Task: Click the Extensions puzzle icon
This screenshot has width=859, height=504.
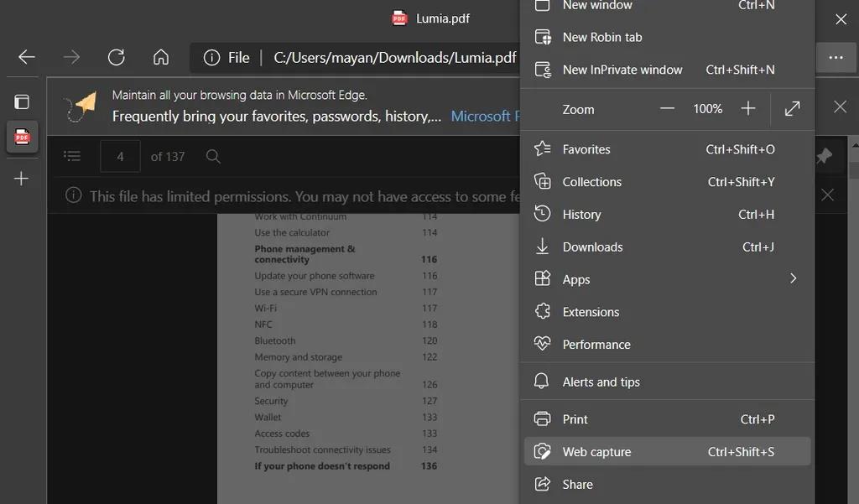Action: [x=543, y=311]
